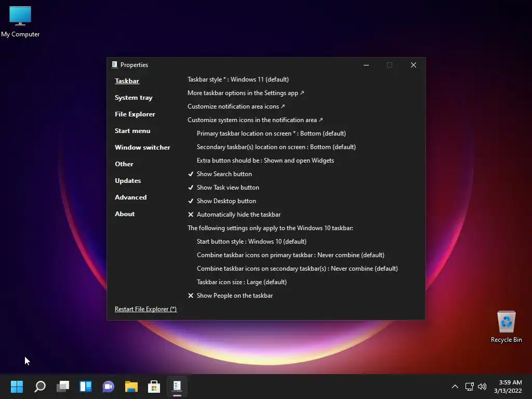
Task: Switch to the File Explorer section
Action: (x=135, y=114)
